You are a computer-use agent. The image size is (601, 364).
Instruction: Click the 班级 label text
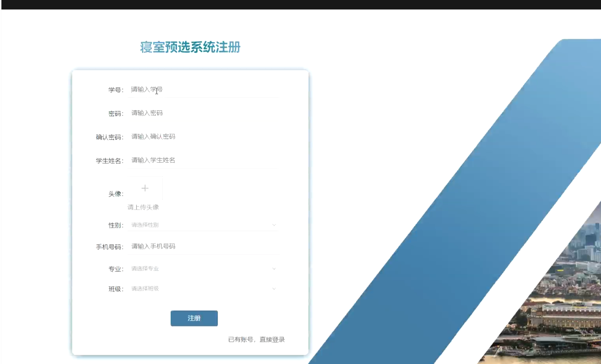115,289
